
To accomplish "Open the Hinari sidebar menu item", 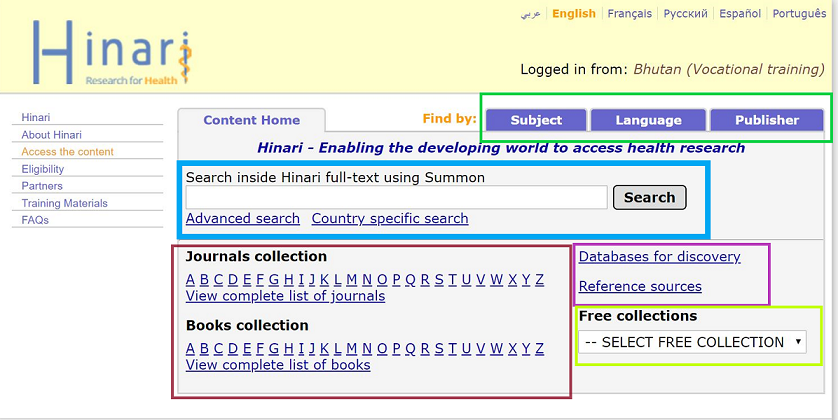I will (x=36, y=117).
